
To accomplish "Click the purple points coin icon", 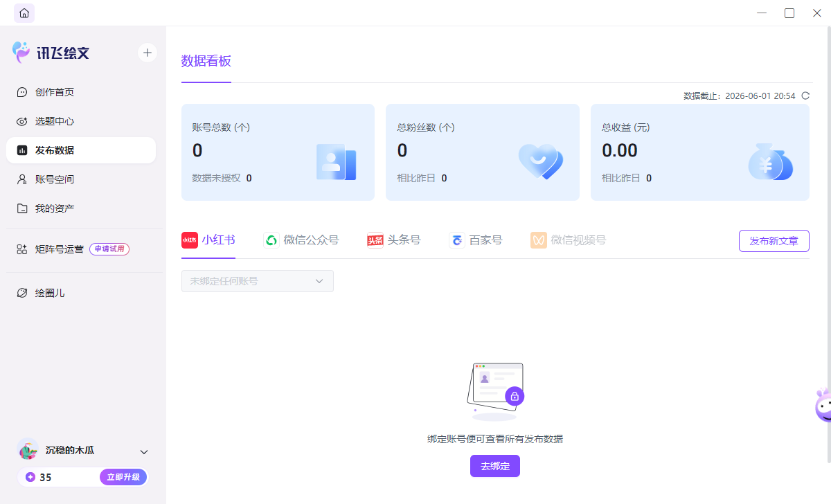I will [30, 477].
